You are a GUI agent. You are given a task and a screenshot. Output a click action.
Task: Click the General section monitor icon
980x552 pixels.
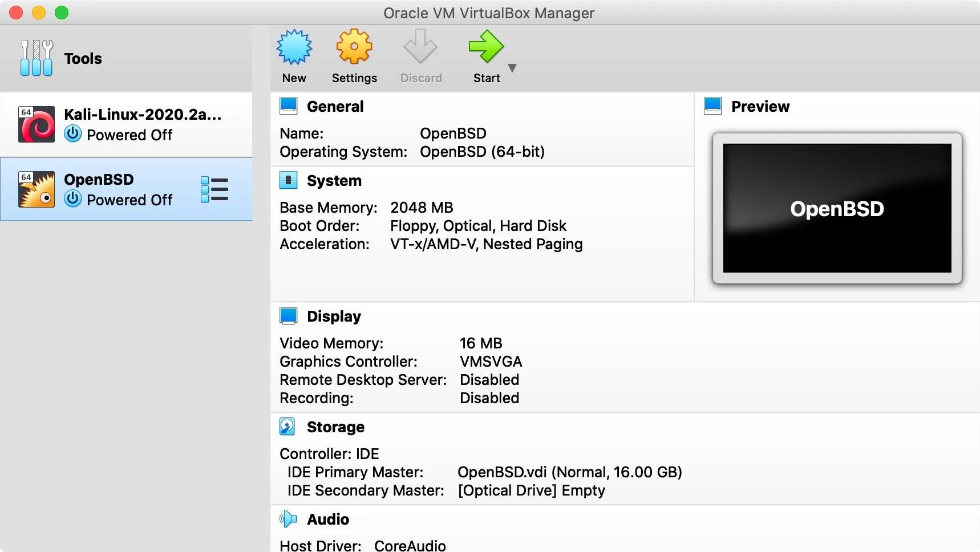pyautogui.click(x=289, y=106)
